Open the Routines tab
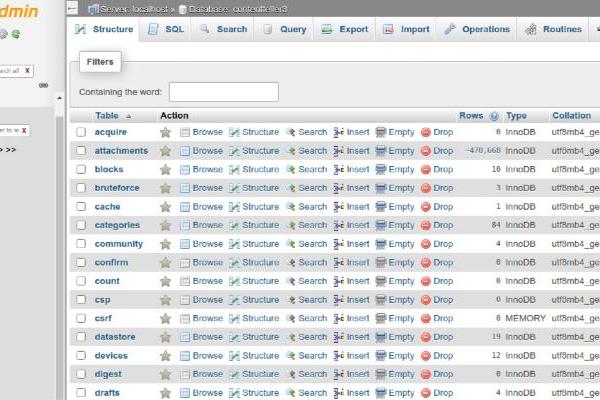Viewport: 600px width, 400px height. click(553, 29)
